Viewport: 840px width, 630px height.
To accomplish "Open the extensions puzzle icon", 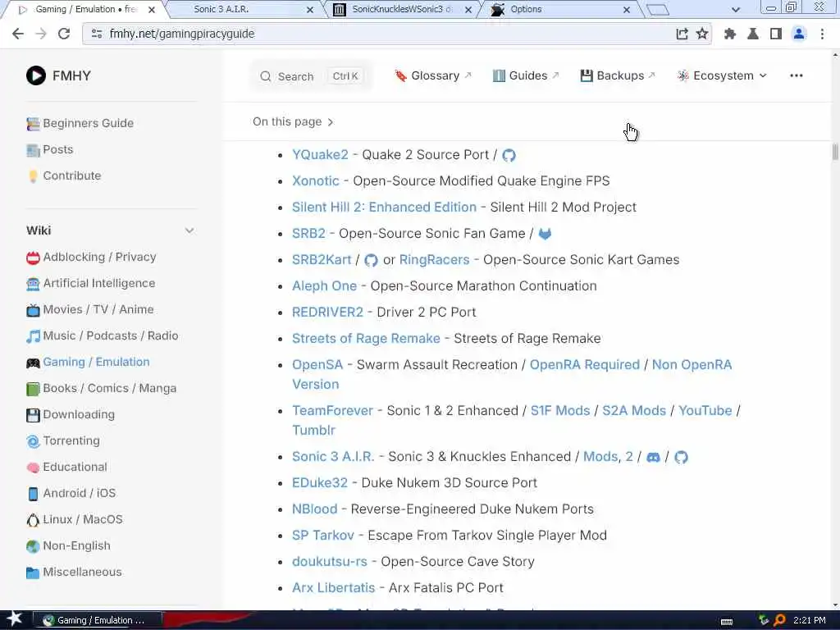I will click(729, 34).
